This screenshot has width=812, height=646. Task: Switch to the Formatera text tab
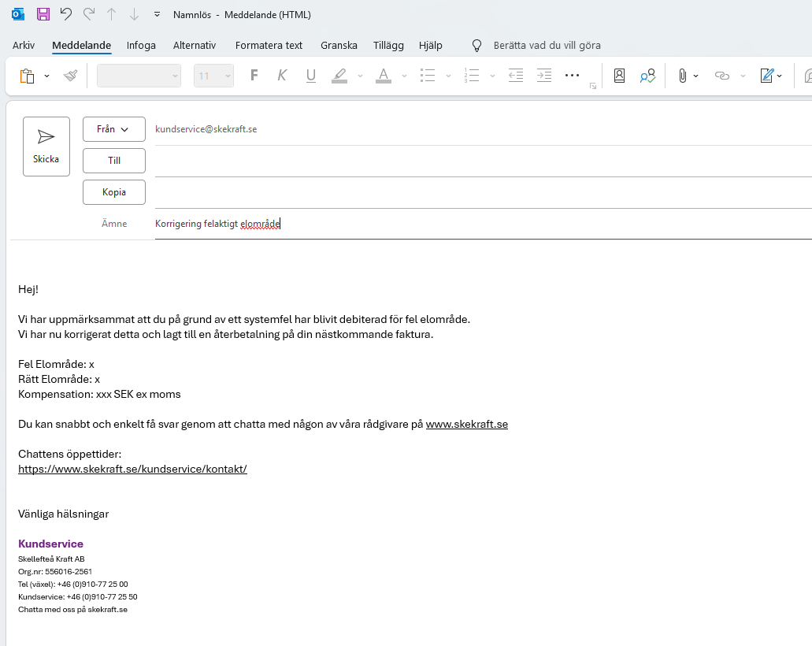pos(269,45)
